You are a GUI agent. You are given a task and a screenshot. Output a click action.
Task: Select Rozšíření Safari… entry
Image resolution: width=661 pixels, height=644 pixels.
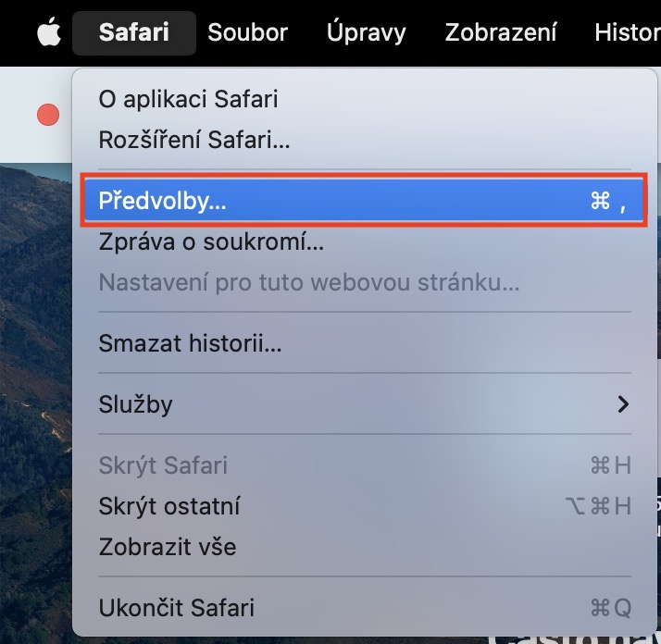(x=364, y=140)
